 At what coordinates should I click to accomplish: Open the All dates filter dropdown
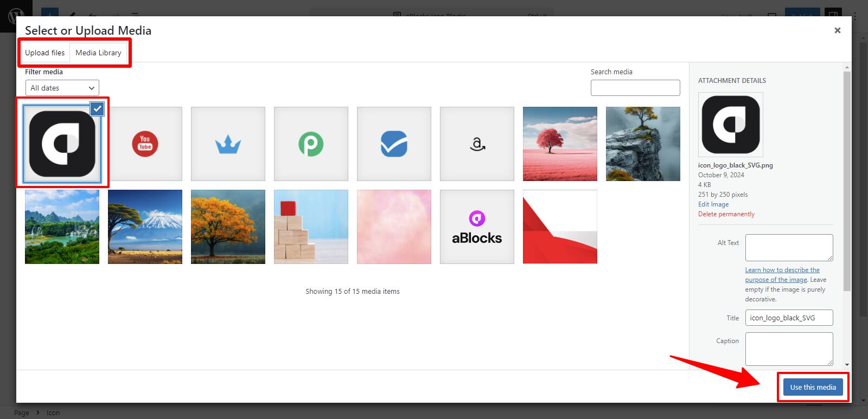click(x=62, y=88)
